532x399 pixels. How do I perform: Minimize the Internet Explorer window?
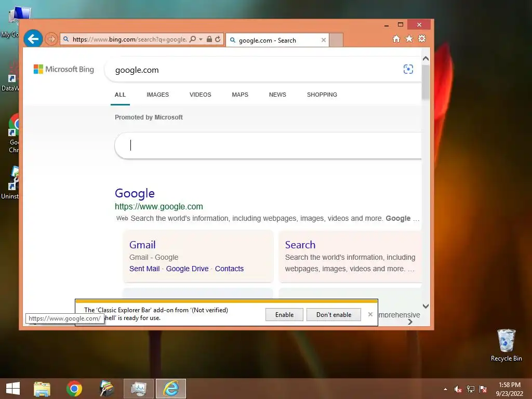[387, 25]
